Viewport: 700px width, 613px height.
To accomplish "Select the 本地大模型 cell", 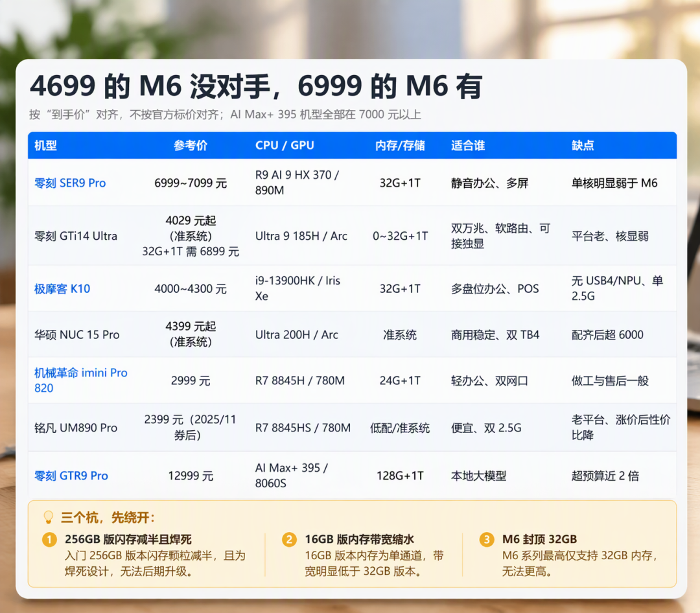I will click(x=478, y=476).
